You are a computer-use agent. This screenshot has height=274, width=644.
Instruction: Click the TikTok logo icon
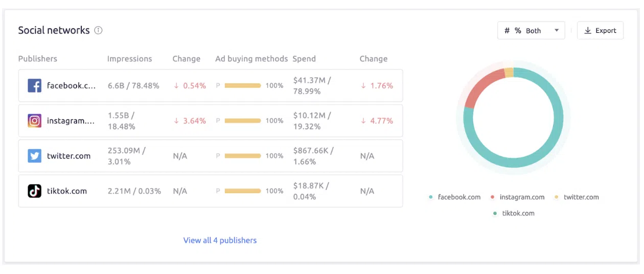tap(34, 191)
